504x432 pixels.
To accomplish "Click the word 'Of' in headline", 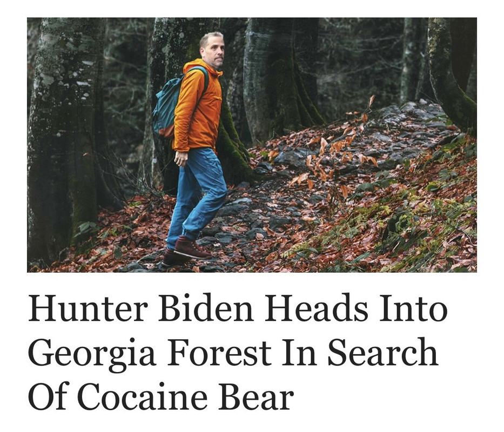I will (48, 396).
